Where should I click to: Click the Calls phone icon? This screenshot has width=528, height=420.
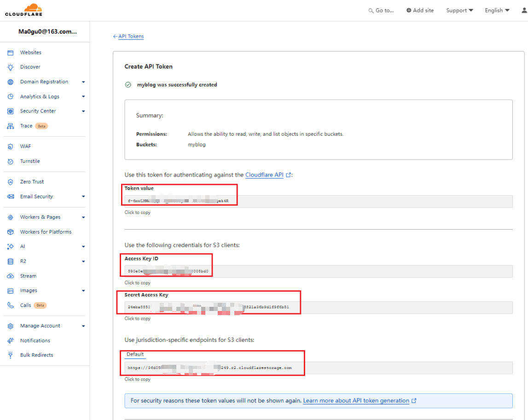coord(11,305)
